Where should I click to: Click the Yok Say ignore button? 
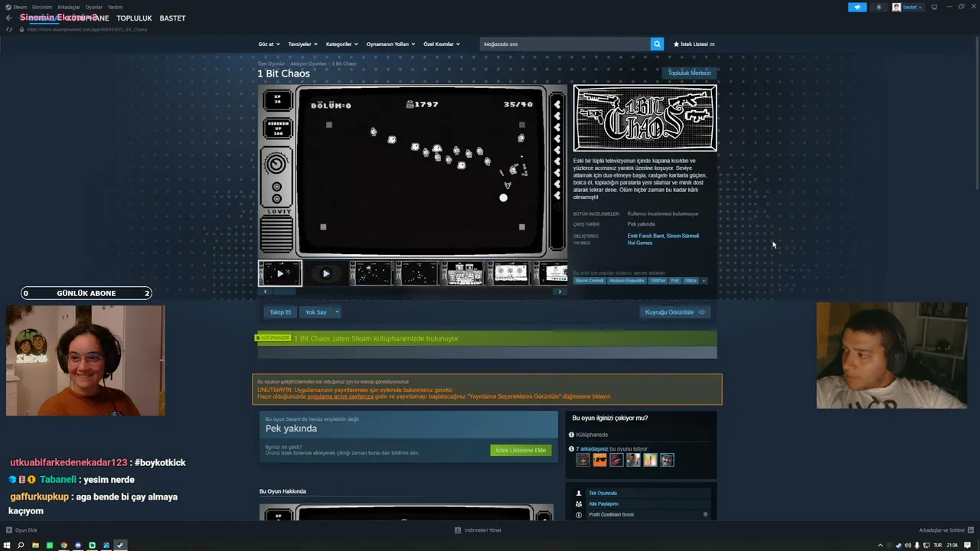click(x=315, y=312)
